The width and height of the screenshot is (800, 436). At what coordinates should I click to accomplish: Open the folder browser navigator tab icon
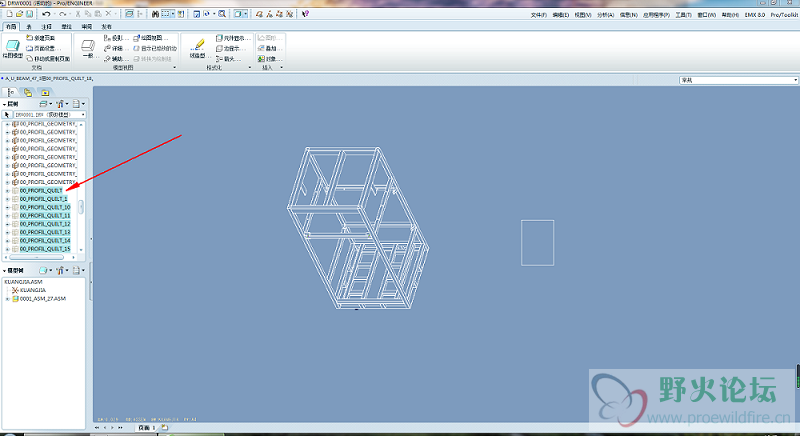coord(28,92)
